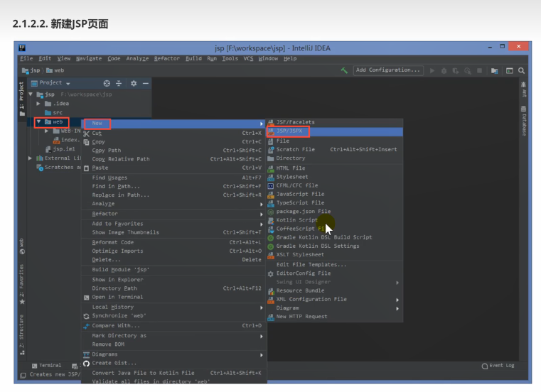
Task: Click the locate target icon in Project panel
Action: pos(107,83)
